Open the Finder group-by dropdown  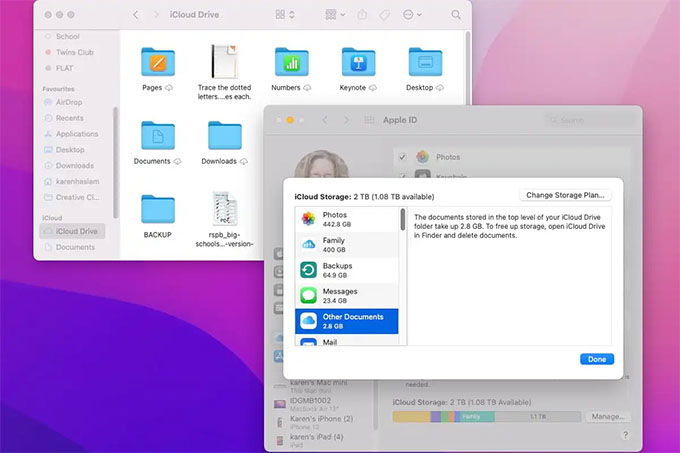(x=335, y=15)
